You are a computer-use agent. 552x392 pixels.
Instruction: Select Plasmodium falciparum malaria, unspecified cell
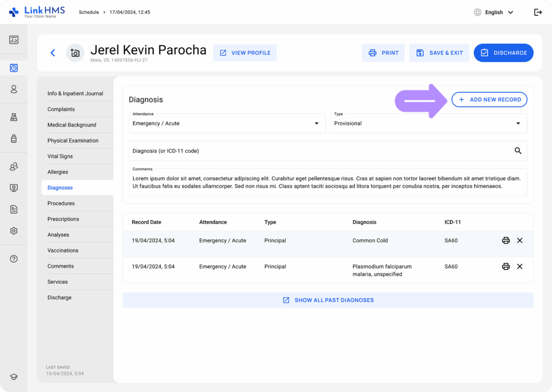382,270
